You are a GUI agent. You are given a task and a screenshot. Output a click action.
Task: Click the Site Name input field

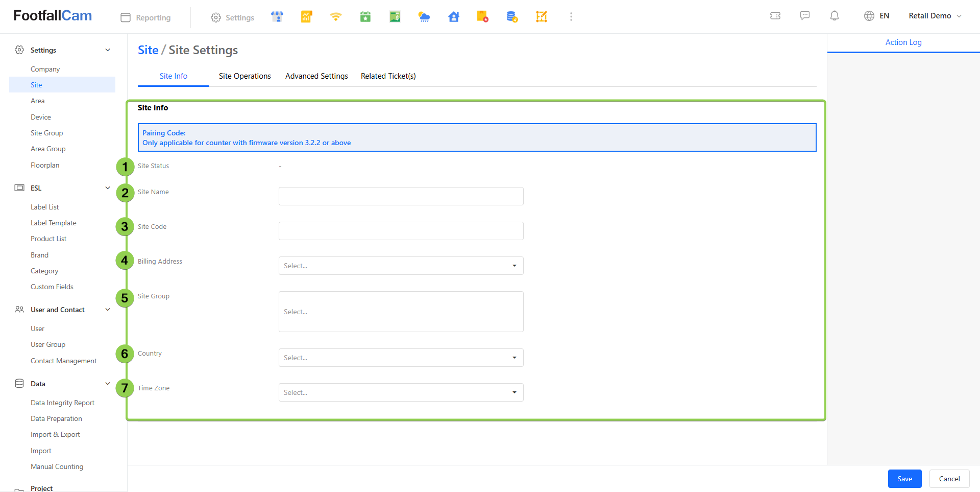401,196
